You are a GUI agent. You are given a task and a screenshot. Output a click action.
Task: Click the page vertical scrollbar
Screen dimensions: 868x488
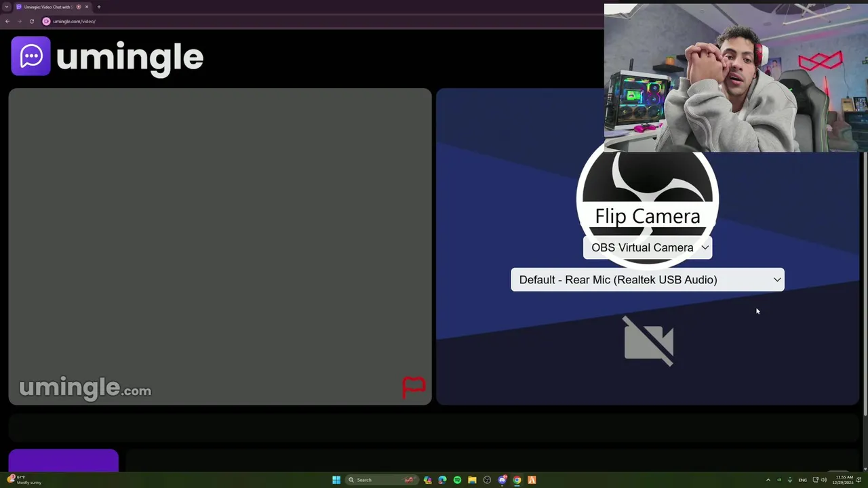[x=865, y=285]
